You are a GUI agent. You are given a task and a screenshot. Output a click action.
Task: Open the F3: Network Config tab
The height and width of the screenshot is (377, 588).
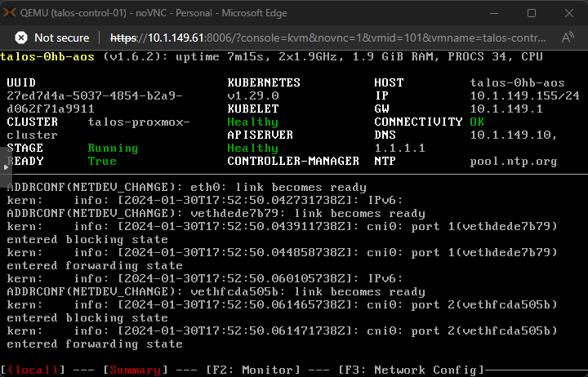410,370
